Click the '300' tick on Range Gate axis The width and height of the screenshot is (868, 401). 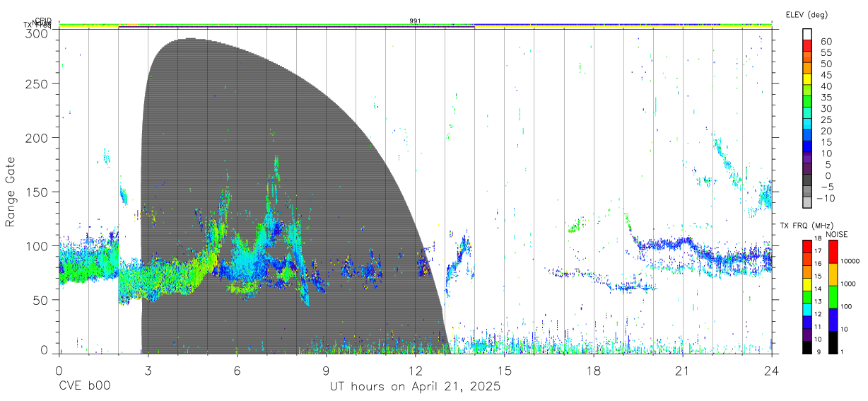(36, 33)
